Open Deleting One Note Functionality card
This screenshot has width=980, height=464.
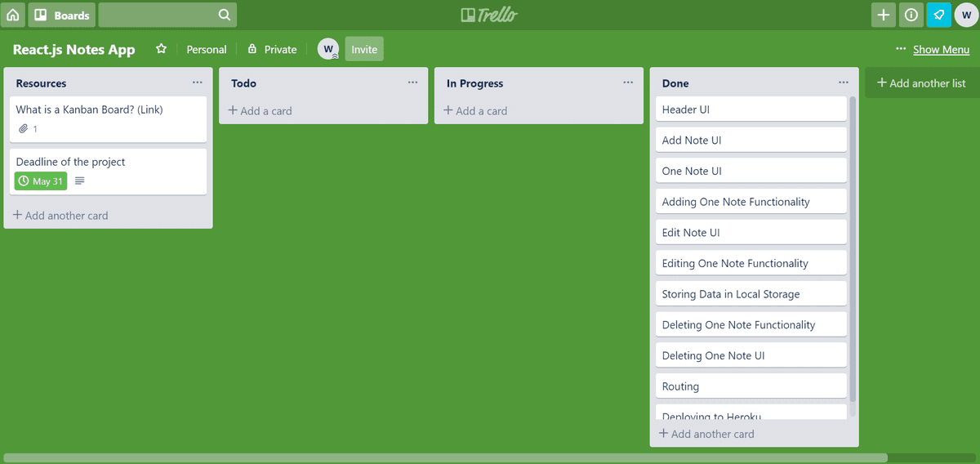pyautogui.click(x=751, y=325)
